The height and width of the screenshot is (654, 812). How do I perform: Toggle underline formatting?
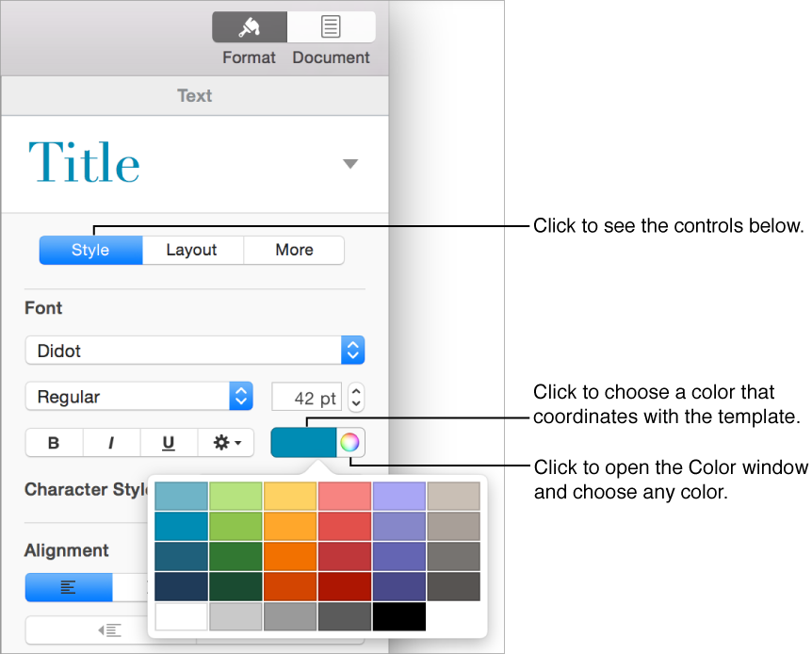(169, 443)
